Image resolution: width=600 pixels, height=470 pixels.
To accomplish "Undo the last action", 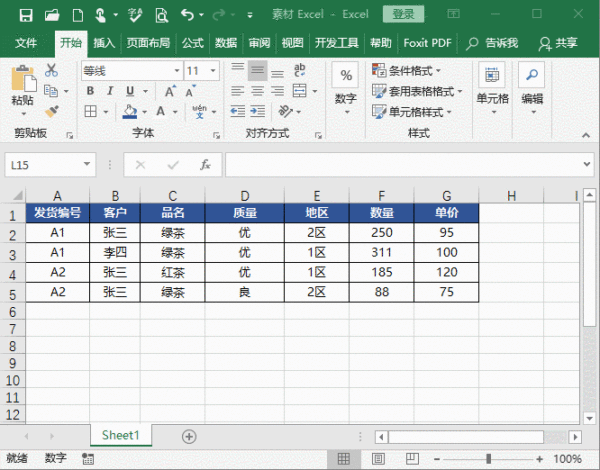I will (187, 15).
